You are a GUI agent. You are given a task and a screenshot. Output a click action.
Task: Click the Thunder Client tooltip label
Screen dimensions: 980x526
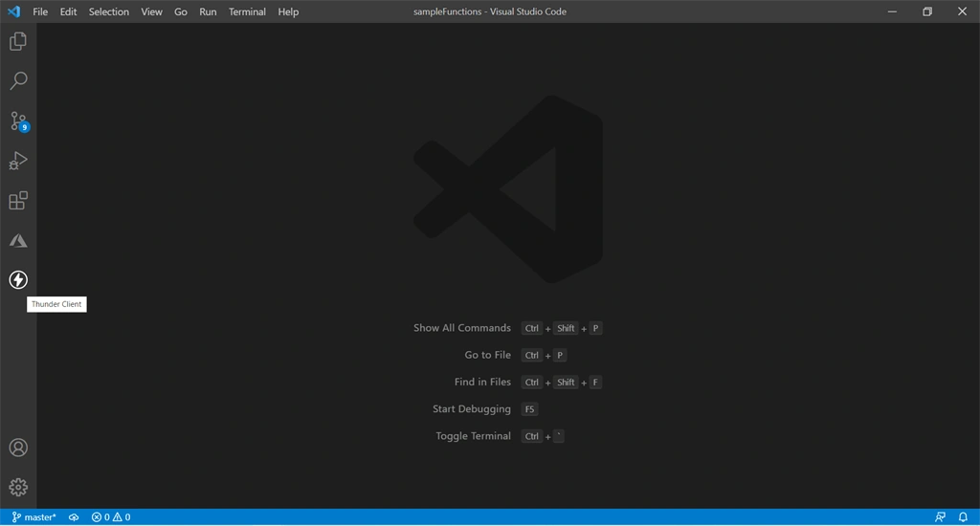[56, 304]
